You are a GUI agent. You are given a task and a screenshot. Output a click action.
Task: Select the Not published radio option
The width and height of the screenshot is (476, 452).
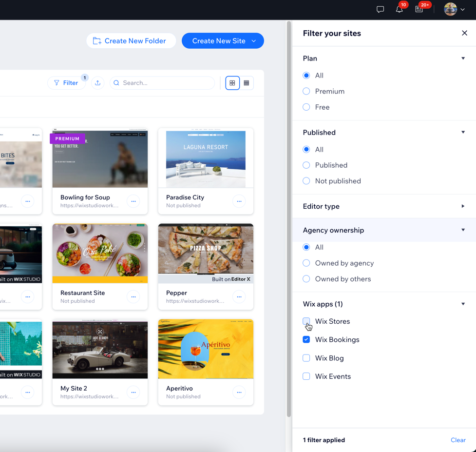[x=306, y=181]
